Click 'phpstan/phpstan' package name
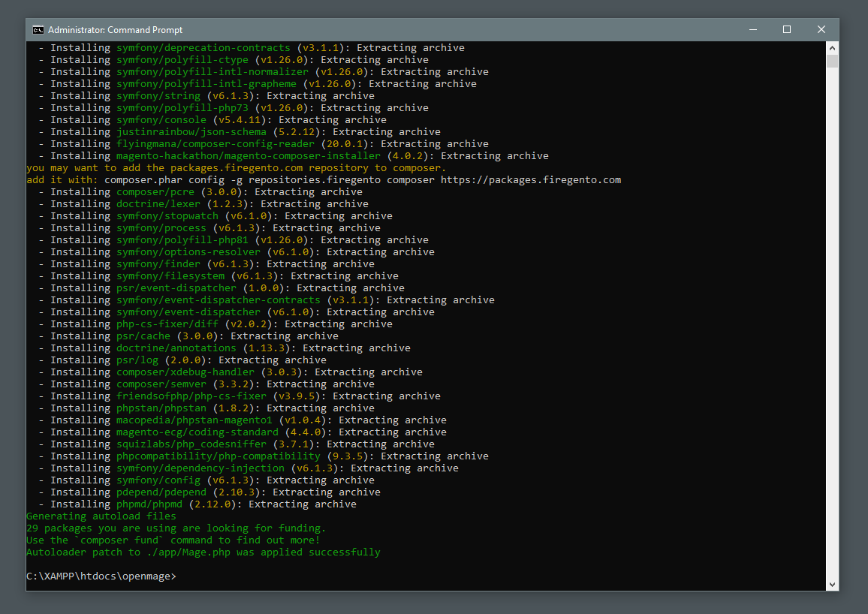Image resolution: width=868 pixels, height=614 pixels. pyautogui.click(x=161, y=408)
